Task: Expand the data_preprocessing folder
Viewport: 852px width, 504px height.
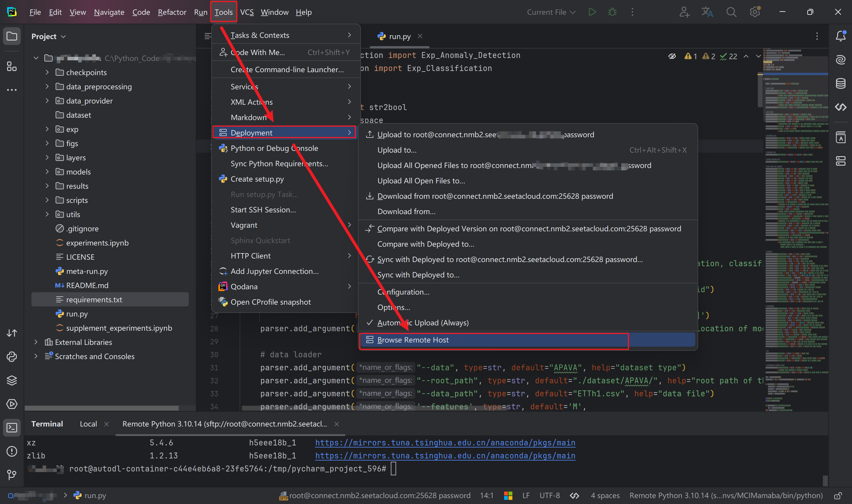Action: [47, 87]
